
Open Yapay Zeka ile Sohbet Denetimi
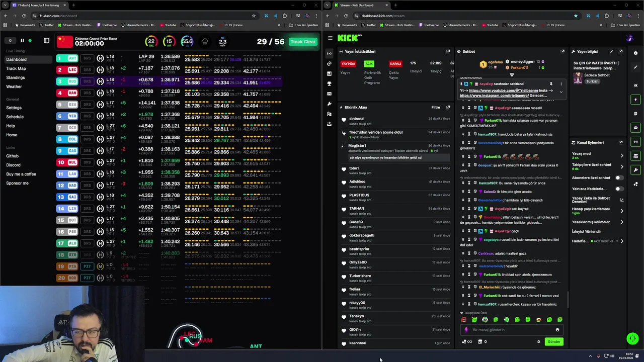(x=597, y=200)
